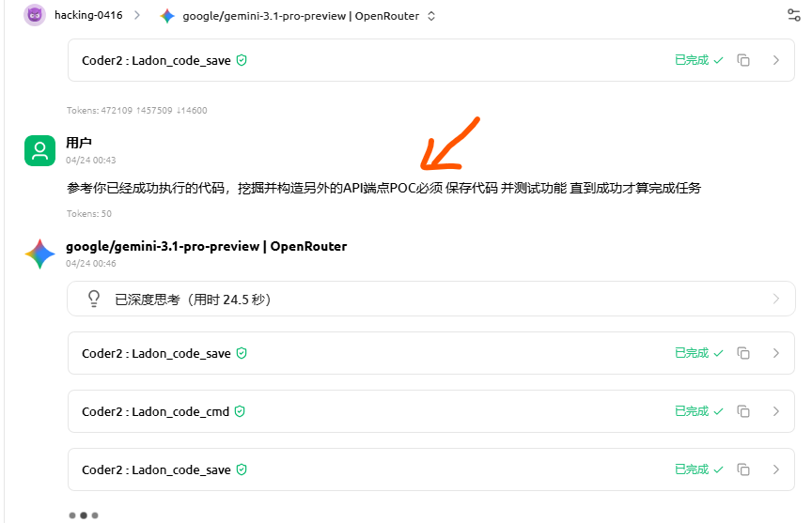Click the 已完成 status on the Ladon_code_save card below the thinking row

coord(698,353)
